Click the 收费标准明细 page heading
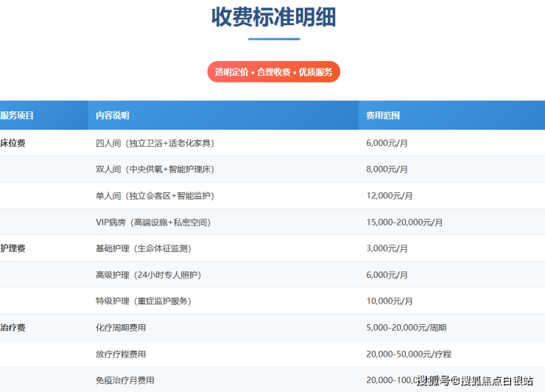Image resolution: width=545 pixels, height=392 pixels. 274,17
